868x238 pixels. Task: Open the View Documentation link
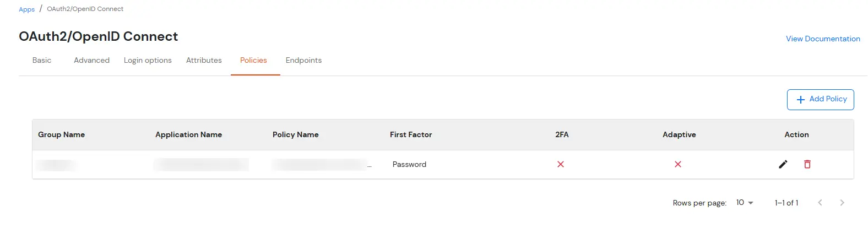(823, 39)
